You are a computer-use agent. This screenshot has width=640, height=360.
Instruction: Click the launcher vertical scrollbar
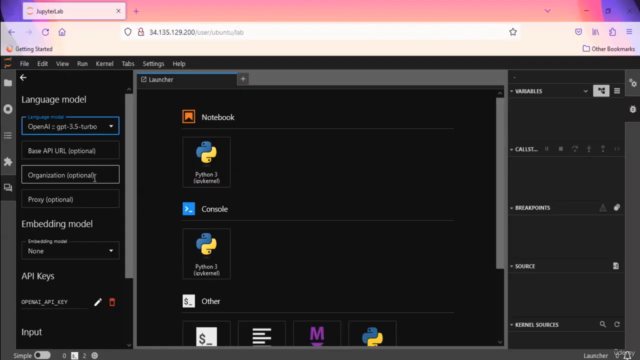click(x=500, y=183)
